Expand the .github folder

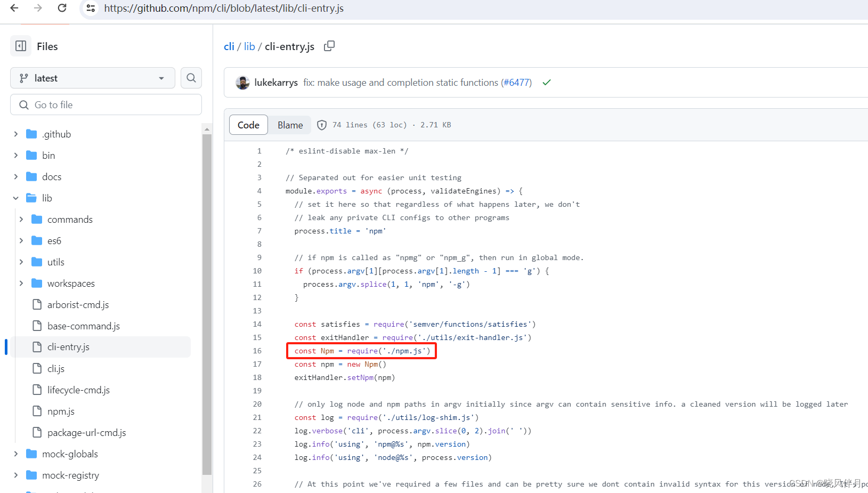[x=15, y=134]
